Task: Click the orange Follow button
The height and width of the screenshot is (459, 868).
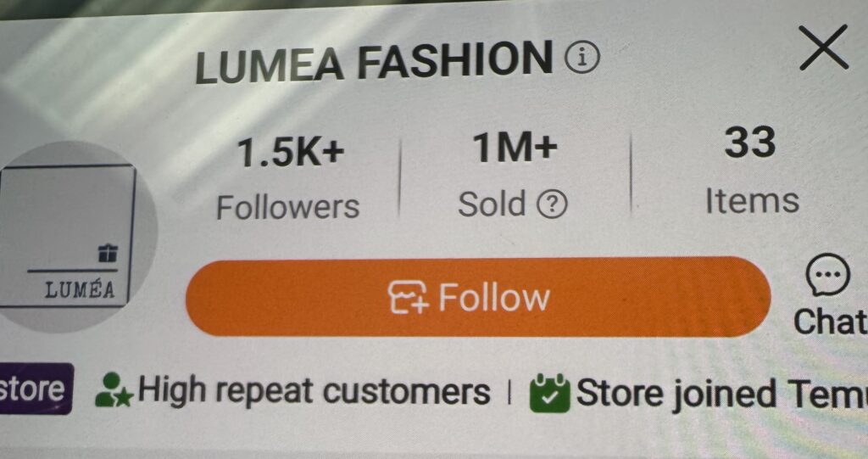Action: click(478, 297)
